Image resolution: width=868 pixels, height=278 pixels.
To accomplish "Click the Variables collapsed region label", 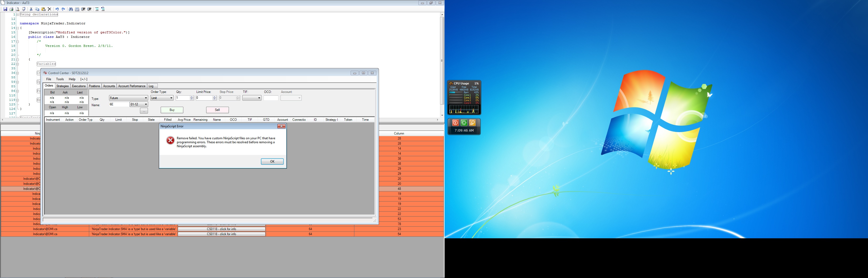I will pyautogui.click(x=46, y=64).
